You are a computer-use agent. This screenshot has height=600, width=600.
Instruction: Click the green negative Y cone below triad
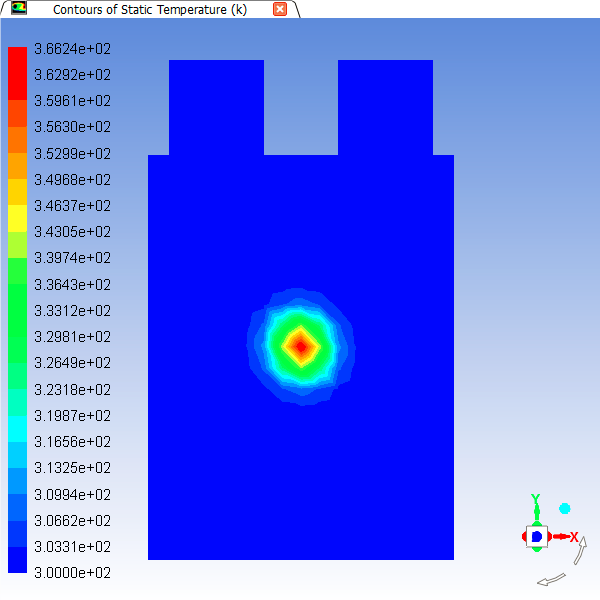click(x=536, y=550)
